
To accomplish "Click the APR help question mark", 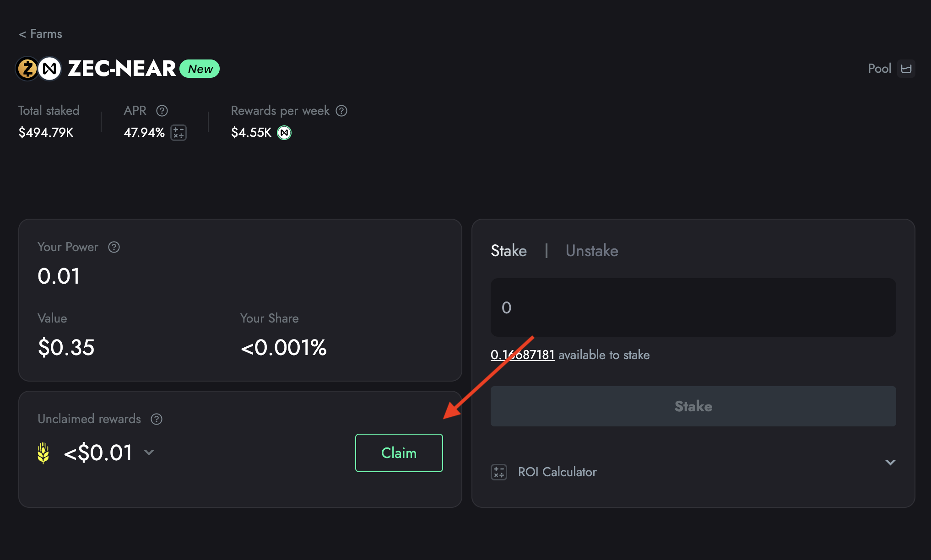I will pyautogui.click(x=162, y=111).
